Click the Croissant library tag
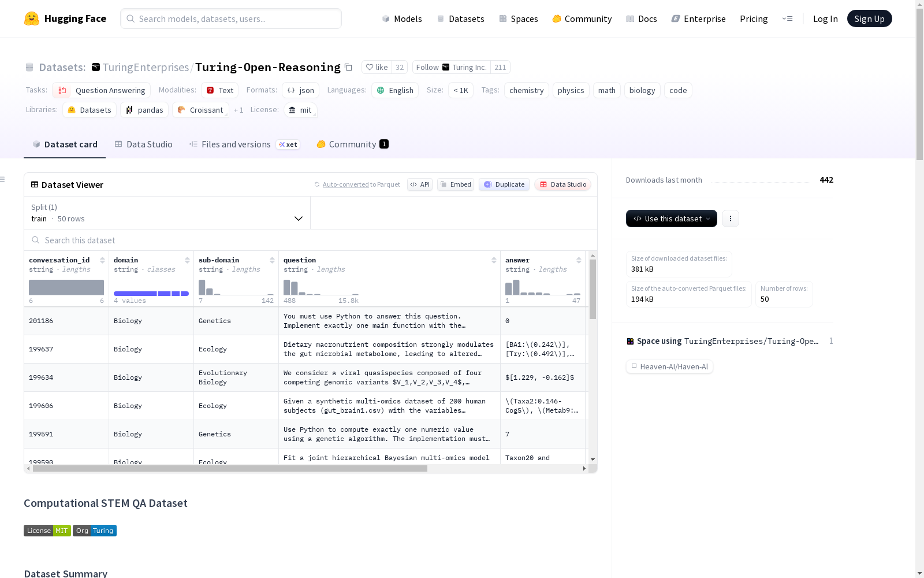Screen dimensions: 924x578 [x=200, y=110]
